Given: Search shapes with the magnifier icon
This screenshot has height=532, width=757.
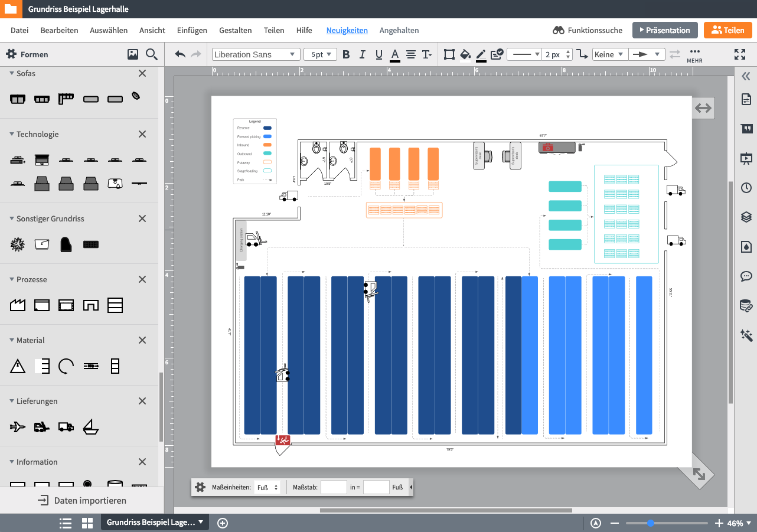Looking at the screenshot, I should click(152, 54).
